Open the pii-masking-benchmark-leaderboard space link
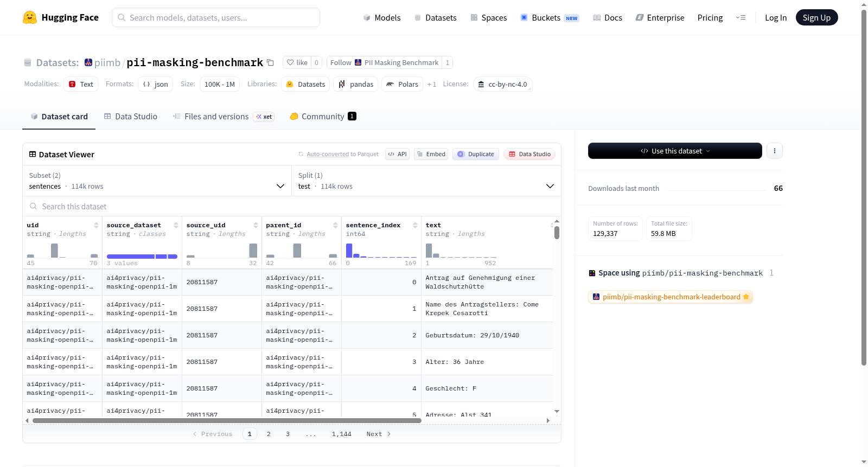868x467 pixels. [671, 297]
